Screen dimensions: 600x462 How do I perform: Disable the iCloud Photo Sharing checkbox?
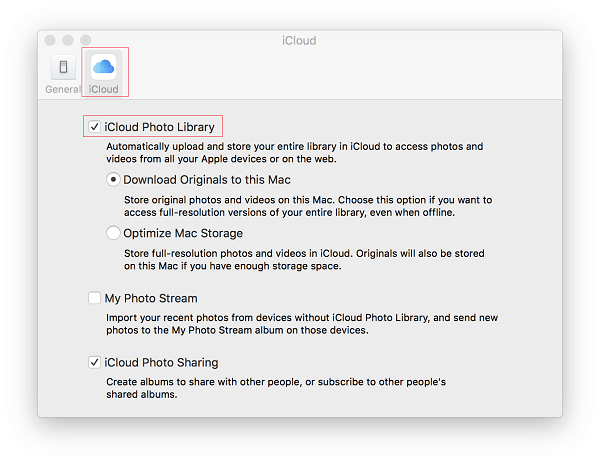coord(94,362)
